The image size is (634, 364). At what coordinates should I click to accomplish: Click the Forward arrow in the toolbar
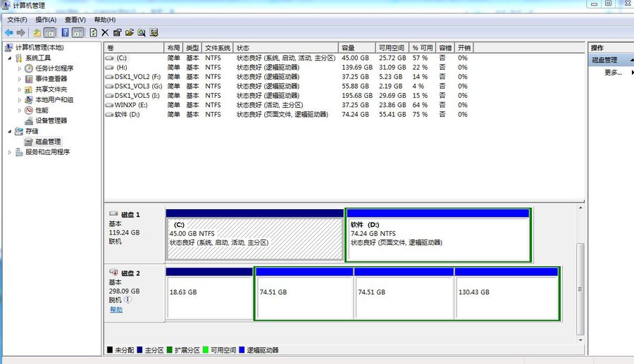(21, 32)
